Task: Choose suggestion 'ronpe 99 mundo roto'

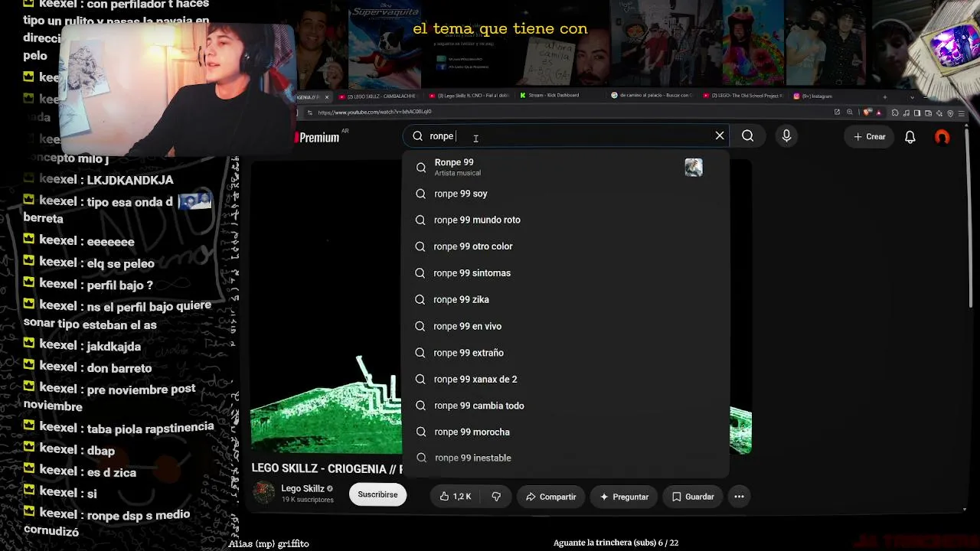Action: (x=566, y=220)
